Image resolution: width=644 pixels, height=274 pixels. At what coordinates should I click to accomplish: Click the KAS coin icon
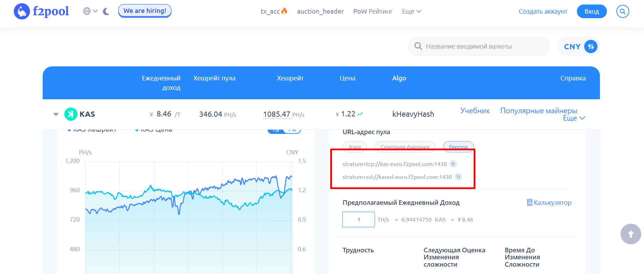[x=71, y=114]
